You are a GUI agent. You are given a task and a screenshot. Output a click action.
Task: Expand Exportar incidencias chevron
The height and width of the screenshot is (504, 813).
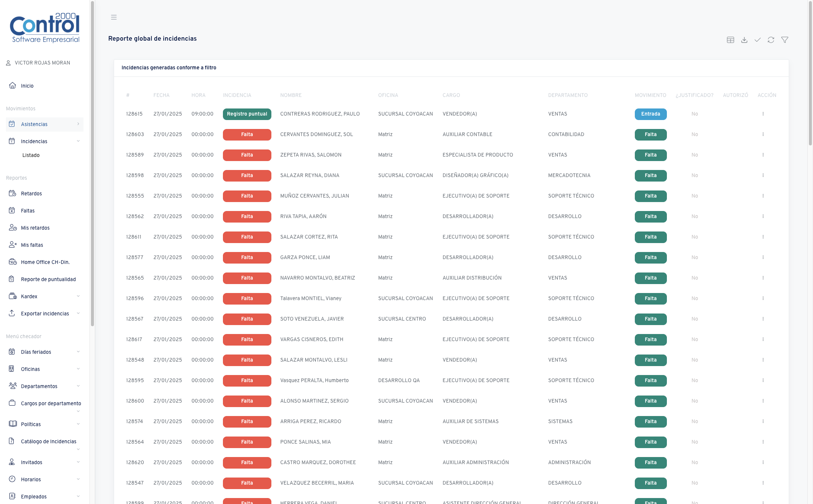pos(78,313)
